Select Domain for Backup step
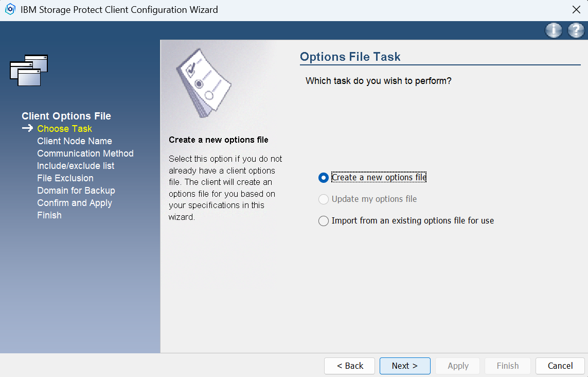This screenshot has width=588, height=377. point(76,191)
